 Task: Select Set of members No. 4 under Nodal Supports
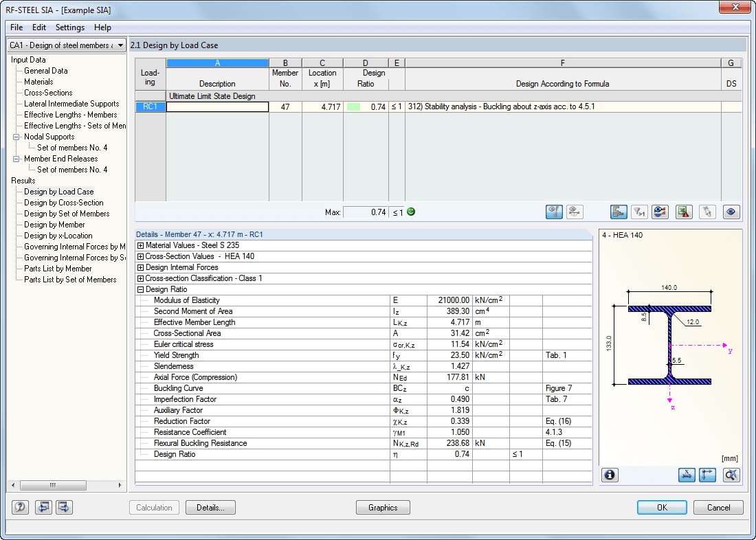(x=72, y=148)
